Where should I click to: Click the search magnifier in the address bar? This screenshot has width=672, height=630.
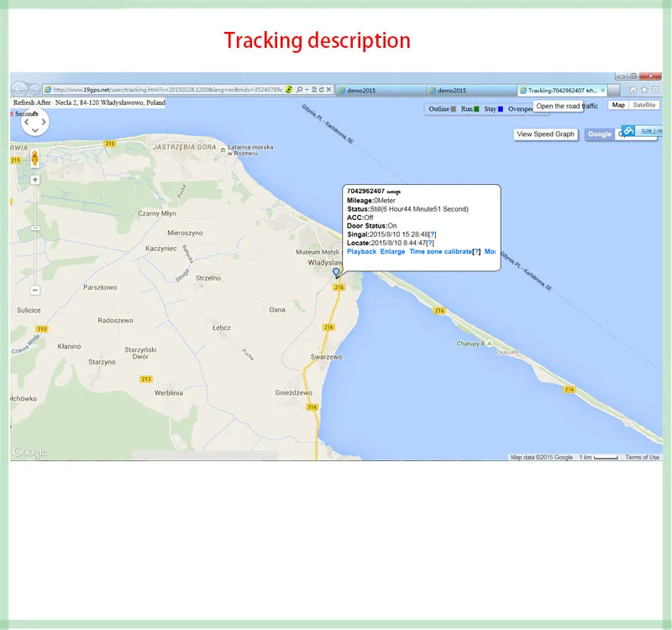tap(300, 90)
